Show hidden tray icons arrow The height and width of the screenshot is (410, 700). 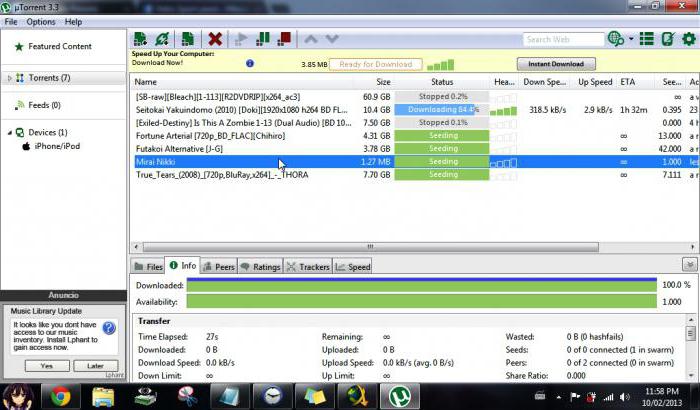click(558, 397)
